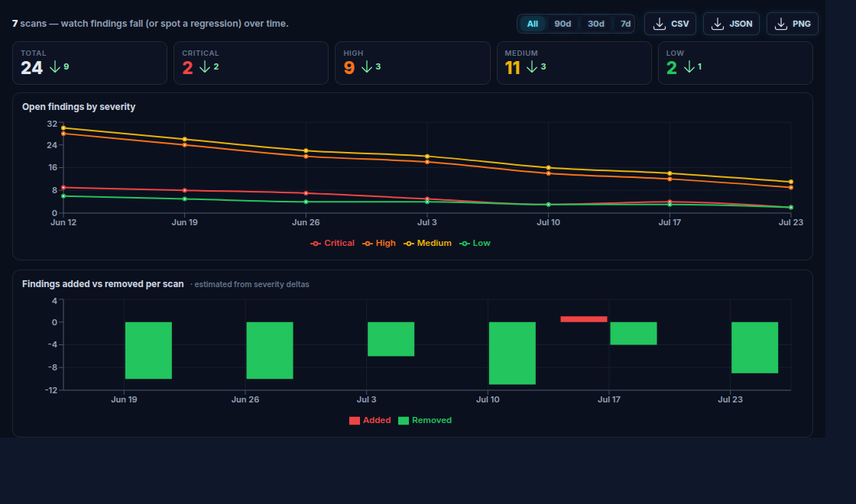Click the down arrow in High card
The width and height of the screenshot is (856, 504).
(x=367, y=66)
